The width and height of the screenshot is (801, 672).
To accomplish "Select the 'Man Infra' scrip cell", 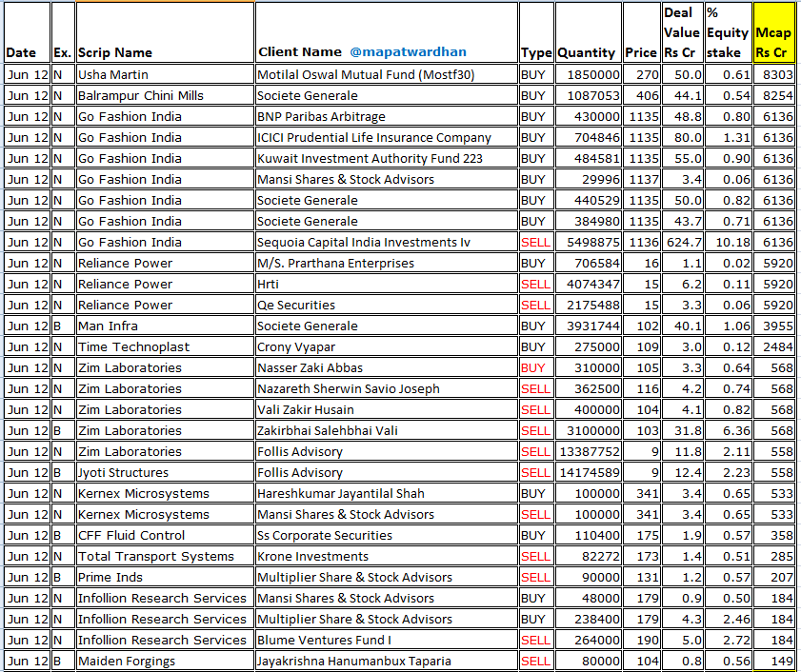I will pyautogui.click(x=165, y=326).
